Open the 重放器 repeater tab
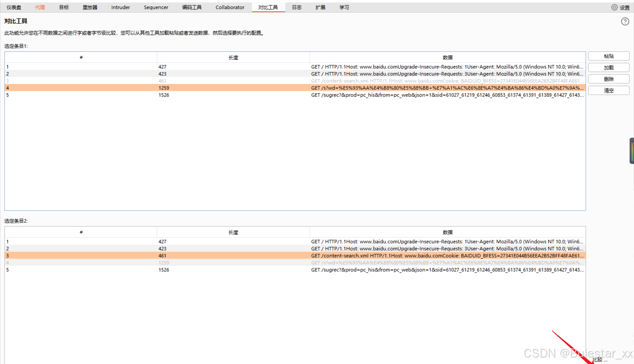The height and width of the screenshot is (364, 634). click(x=90, y=7)
